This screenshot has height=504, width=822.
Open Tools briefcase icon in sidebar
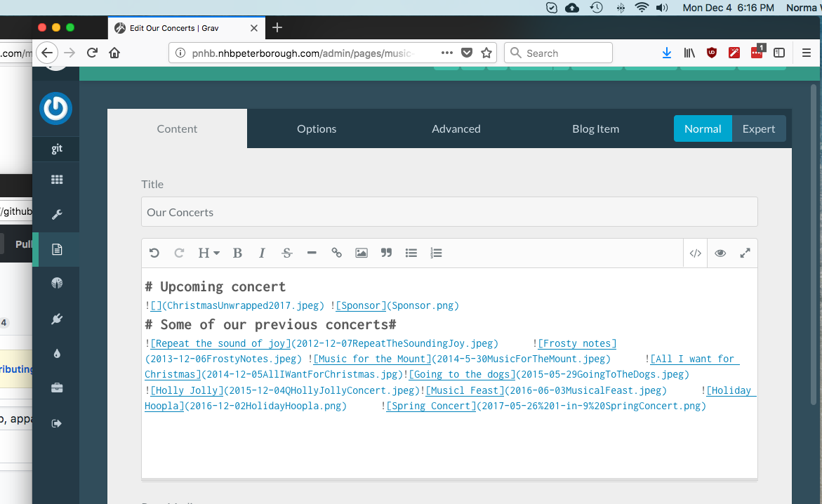click(x=57, y=388)
